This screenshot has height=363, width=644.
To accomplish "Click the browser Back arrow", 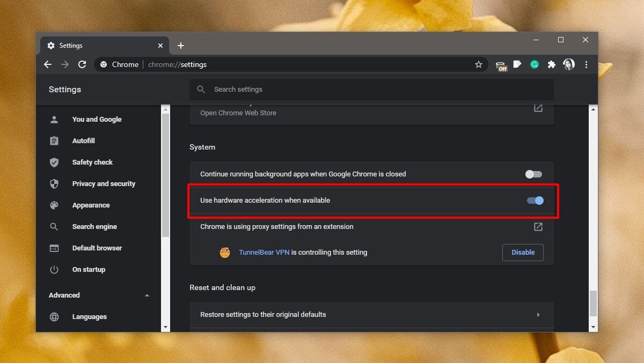I will (48, 64).
